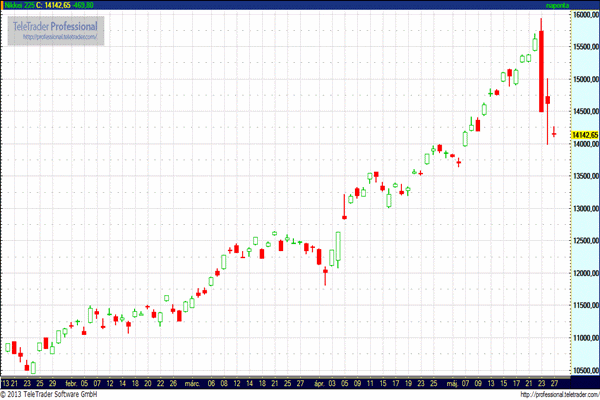Click the TeleTrader Professional logo watermark
Image resolution: width=600 pixels, height=400 pixels.
[x=57, y=26]
